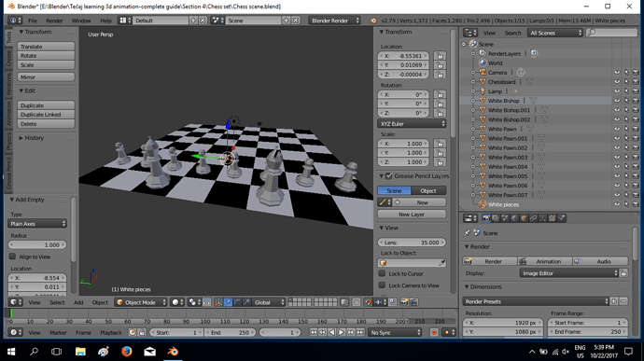The height and width of the screenshot is (361, 644).
Task: Open the Add menu in 3D view header
Action: pyautogui.click(x=78, y=302)
